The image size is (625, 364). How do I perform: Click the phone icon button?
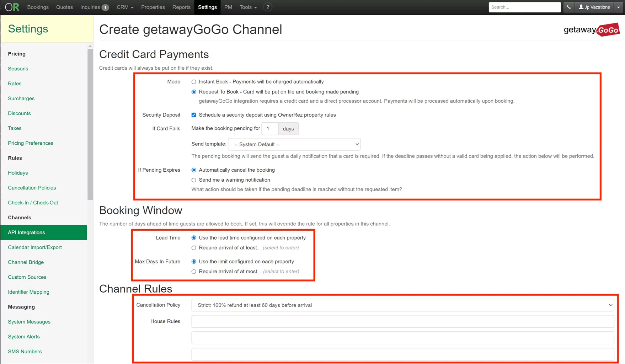point(569,7)
